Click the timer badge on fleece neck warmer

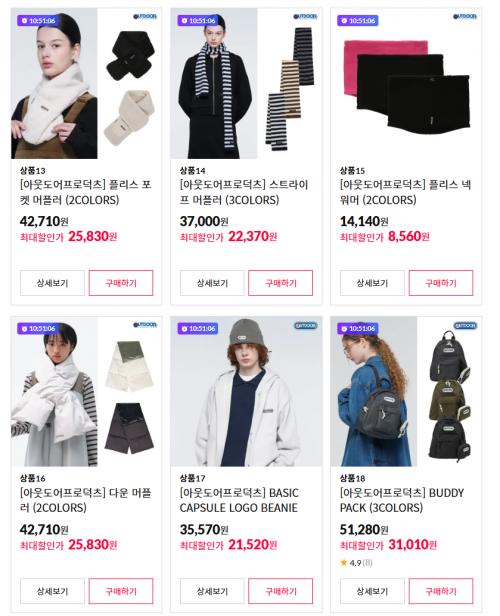click(358, 20)
